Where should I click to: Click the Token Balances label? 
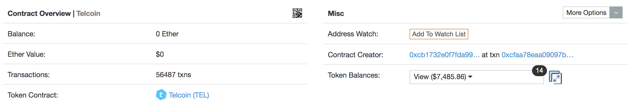(x=354, y=75)
